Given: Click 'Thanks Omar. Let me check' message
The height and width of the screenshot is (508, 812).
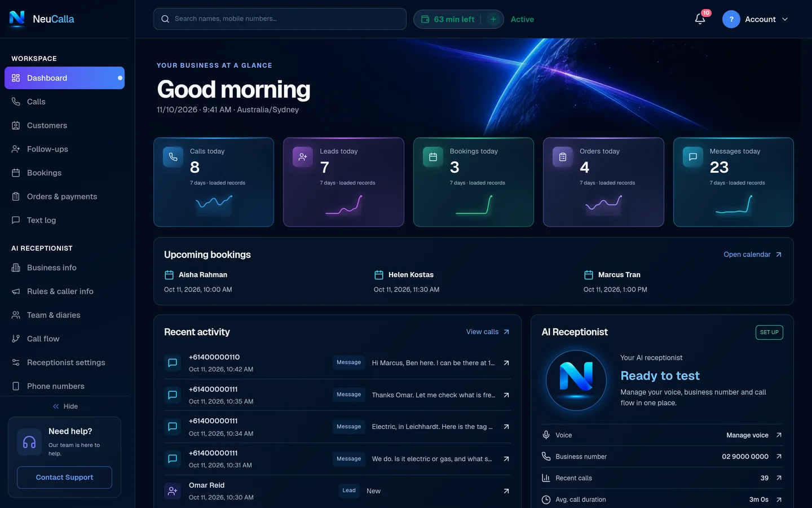Looking at the screenshot, I should [x=433, y=395].
